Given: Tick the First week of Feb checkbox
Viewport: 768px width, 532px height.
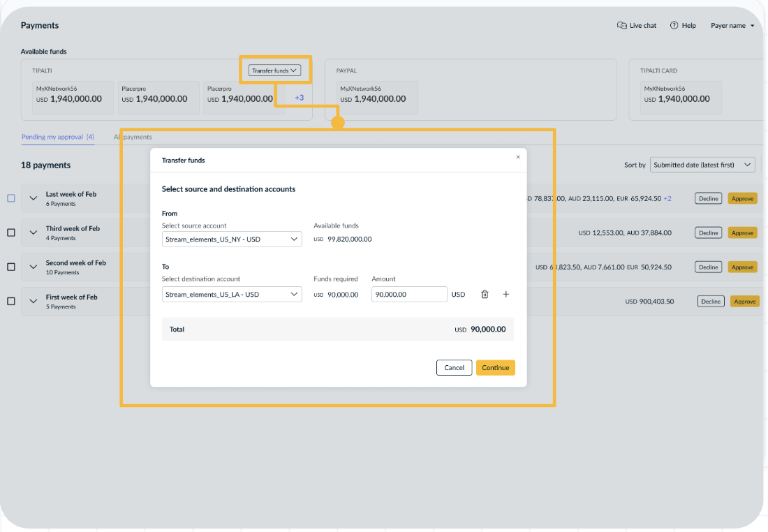Looking at the screenshot, I should 11,302.
